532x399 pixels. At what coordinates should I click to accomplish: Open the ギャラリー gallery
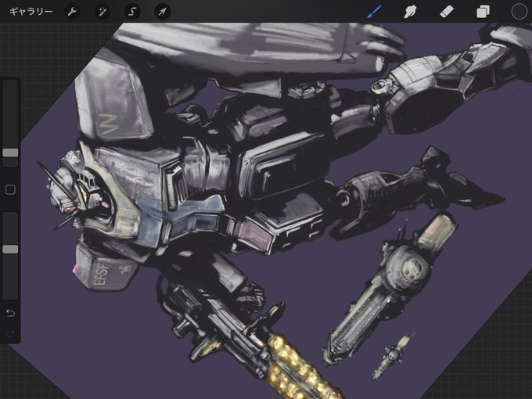(31, 12)
